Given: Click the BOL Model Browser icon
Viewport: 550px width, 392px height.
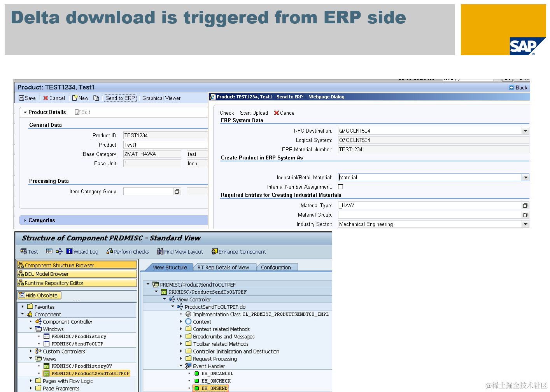Looking at the screenshot, I should pos(21,274).
